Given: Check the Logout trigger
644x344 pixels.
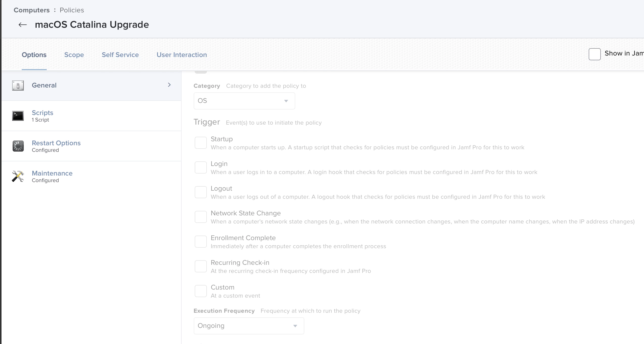Looking at the screenshot, I should coord(201,192).
